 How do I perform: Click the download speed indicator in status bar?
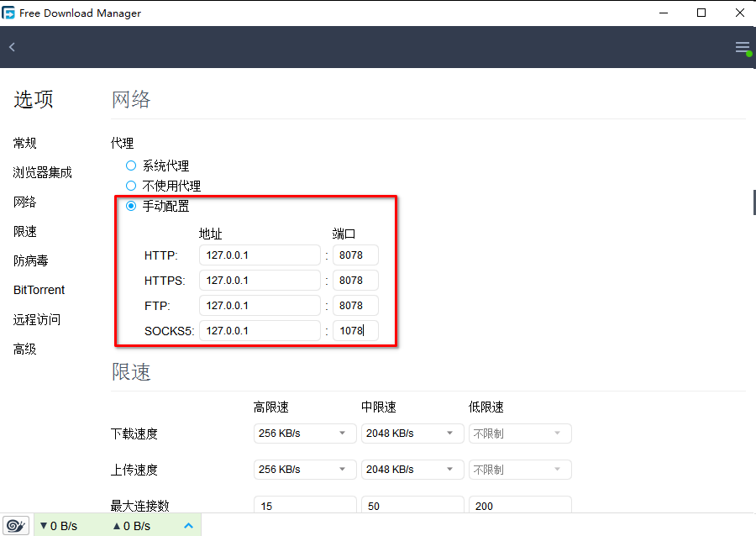coord(59,526)
